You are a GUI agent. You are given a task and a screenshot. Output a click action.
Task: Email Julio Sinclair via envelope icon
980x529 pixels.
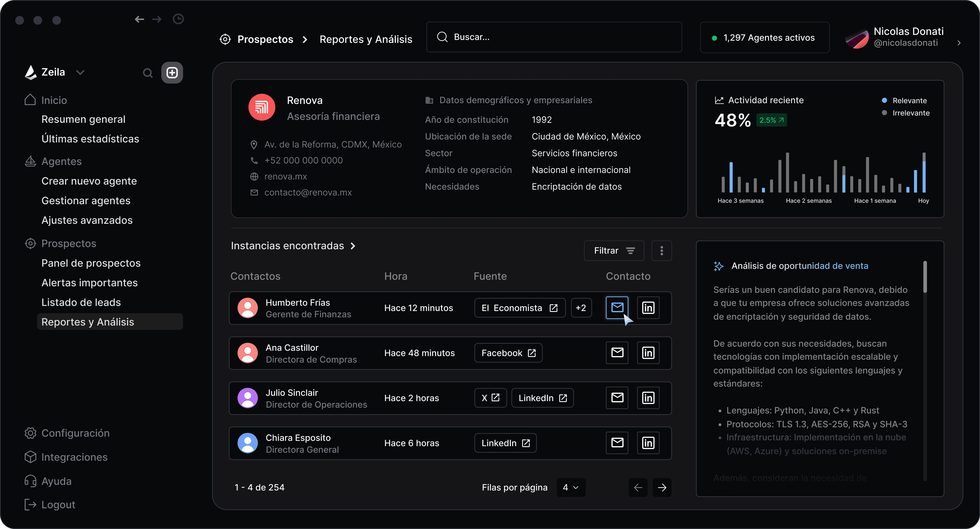coord(617,398)
